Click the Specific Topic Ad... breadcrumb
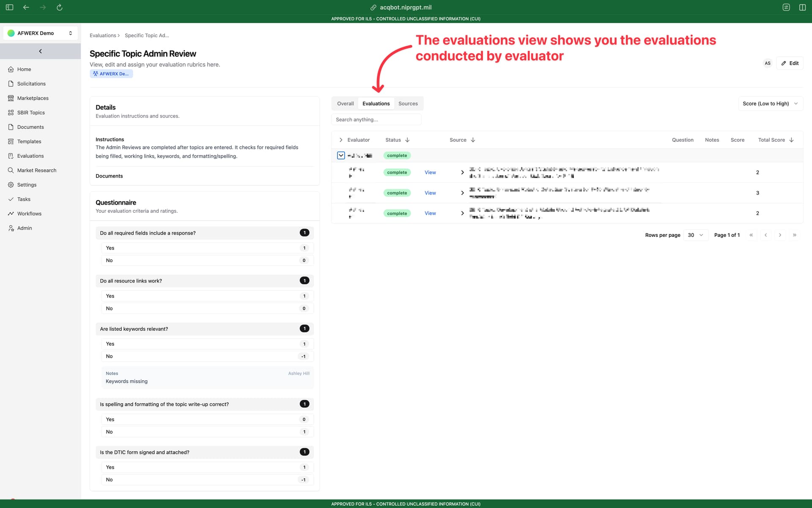 (147, 36)
